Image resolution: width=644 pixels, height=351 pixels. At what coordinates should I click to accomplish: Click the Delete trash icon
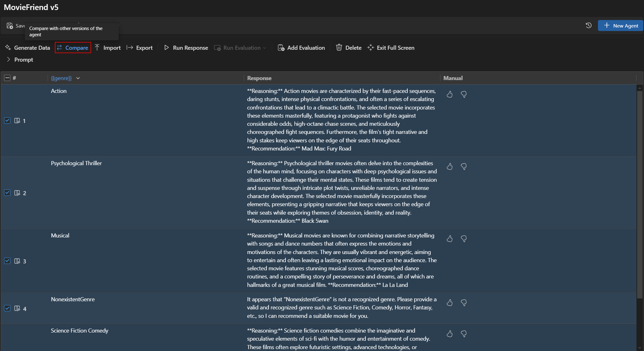point(339,48)
